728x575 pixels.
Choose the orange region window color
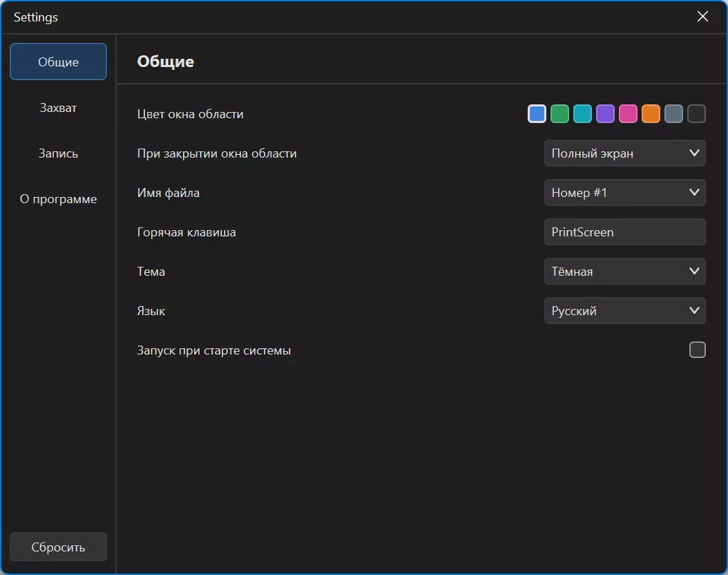651,114
